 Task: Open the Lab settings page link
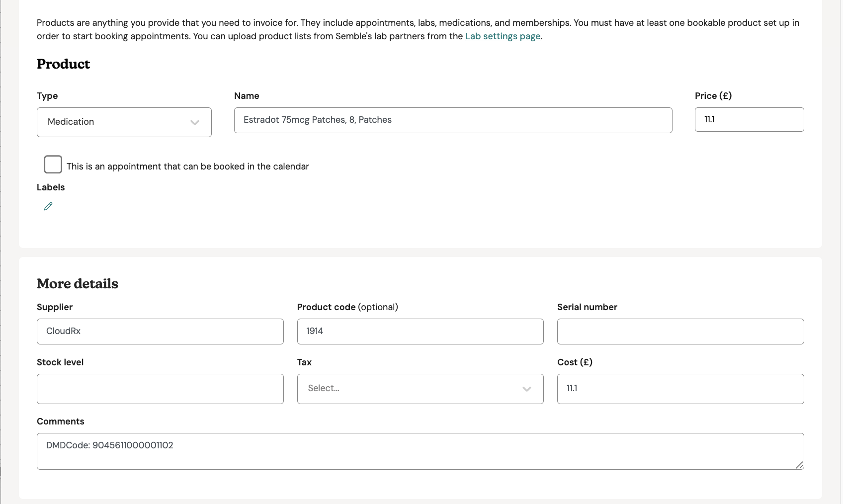503,36
